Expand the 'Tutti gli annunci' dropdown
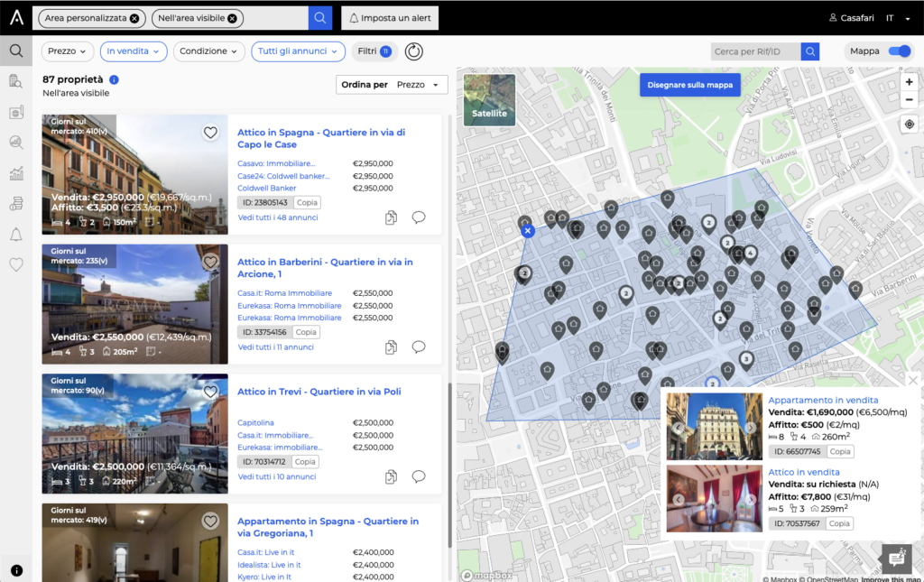 click(x=298, y=51)
